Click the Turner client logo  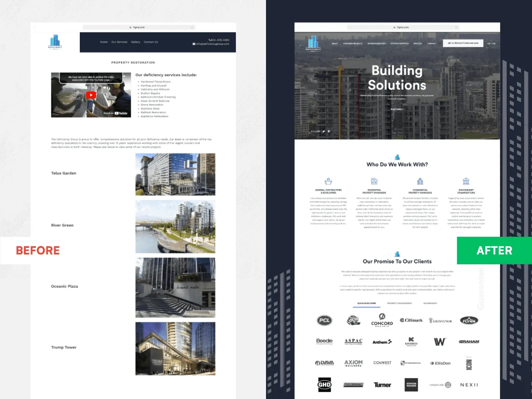tap(382, 385)
